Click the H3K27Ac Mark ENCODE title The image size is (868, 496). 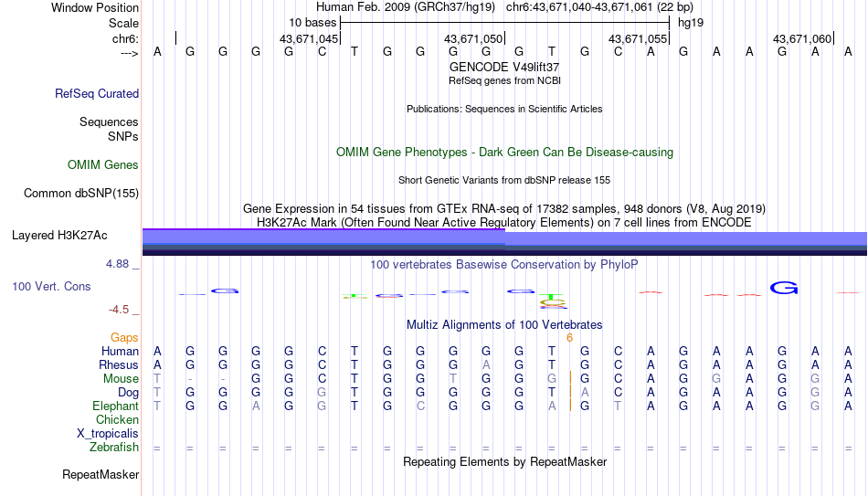pyautogui.click(x=504, y=223)
